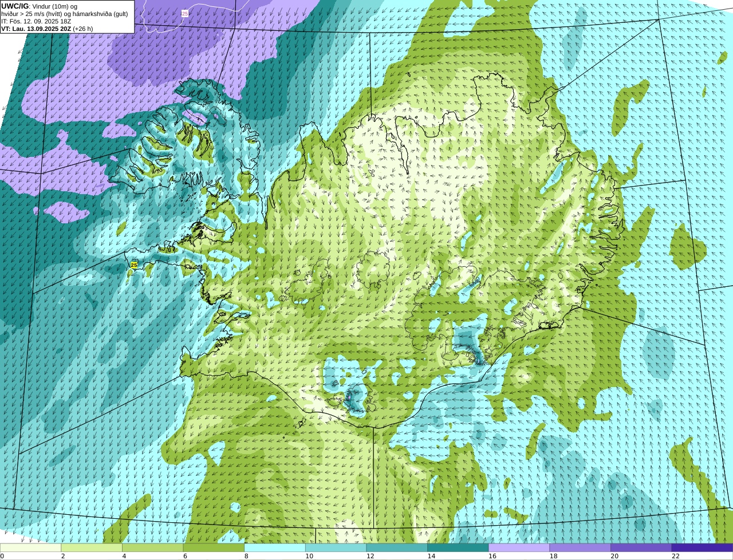
Task: Click the legend scale label '10'
Action: pyautogui.click(x=309, y=556)
